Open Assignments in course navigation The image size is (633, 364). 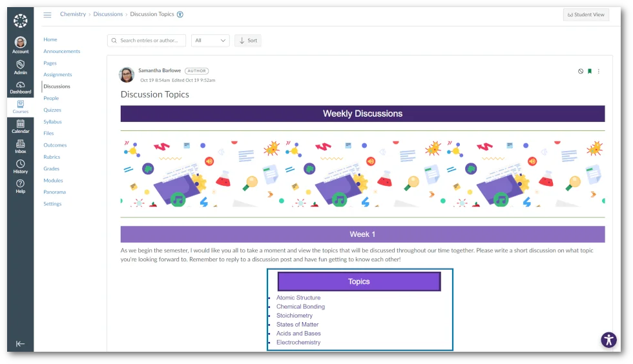57,75
